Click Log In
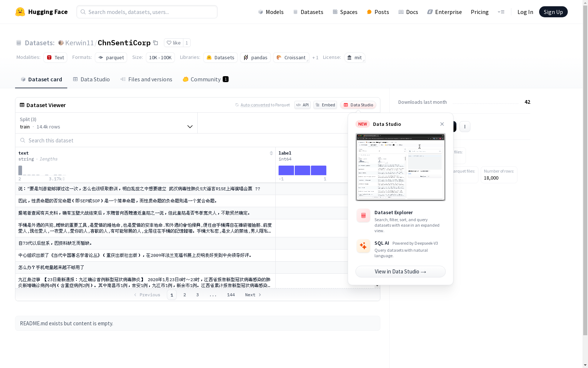Screen dimensions: 588x368 (x=525, y=12)
